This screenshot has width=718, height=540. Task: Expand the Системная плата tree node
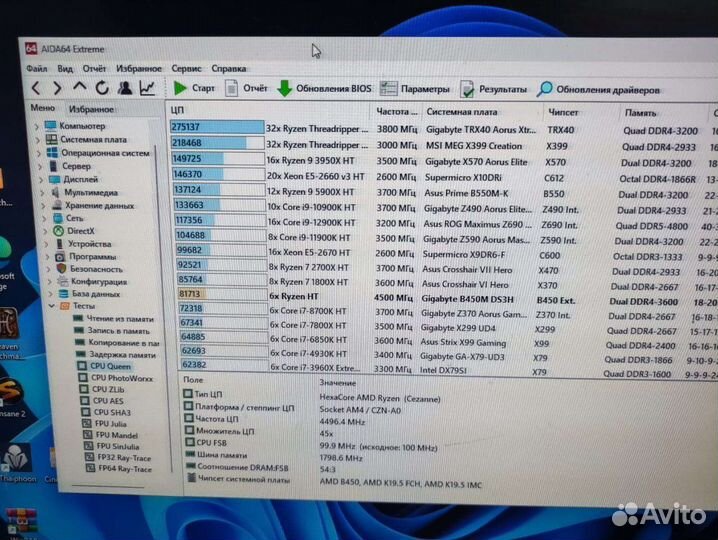tap(38, 140)
